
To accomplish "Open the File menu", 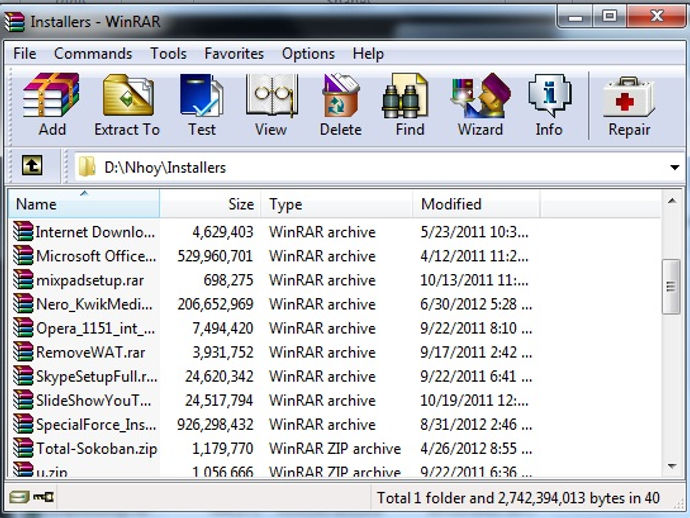I will [x=25, y=54].
